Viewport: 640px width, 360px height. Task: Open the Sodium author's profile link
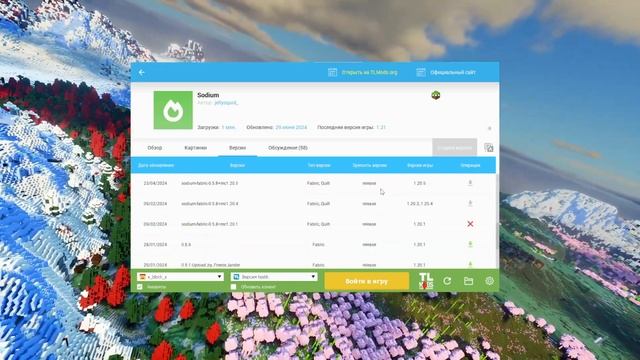226,103
